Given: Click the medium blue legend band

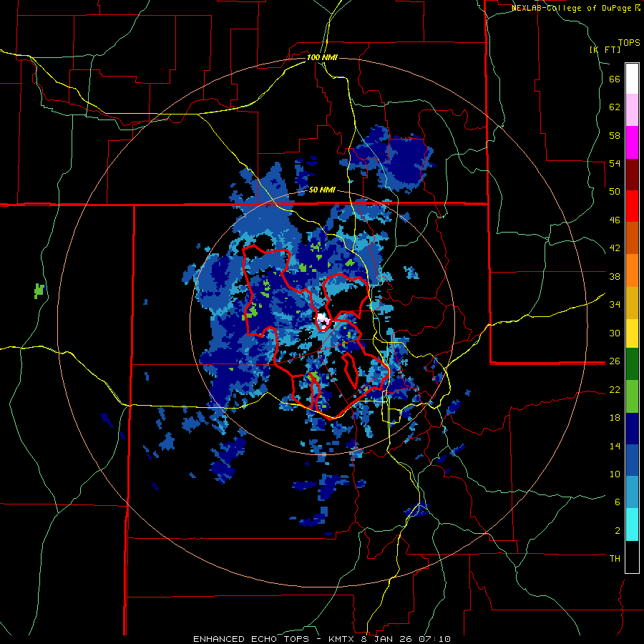Looking at the screenshot, I should (x=632, y=460).
